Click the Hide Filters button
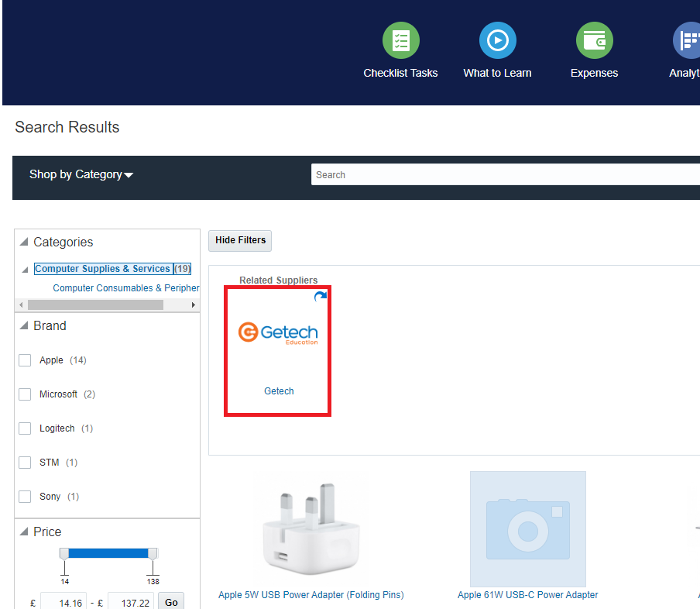700x609 pixels. click(240, 240)
